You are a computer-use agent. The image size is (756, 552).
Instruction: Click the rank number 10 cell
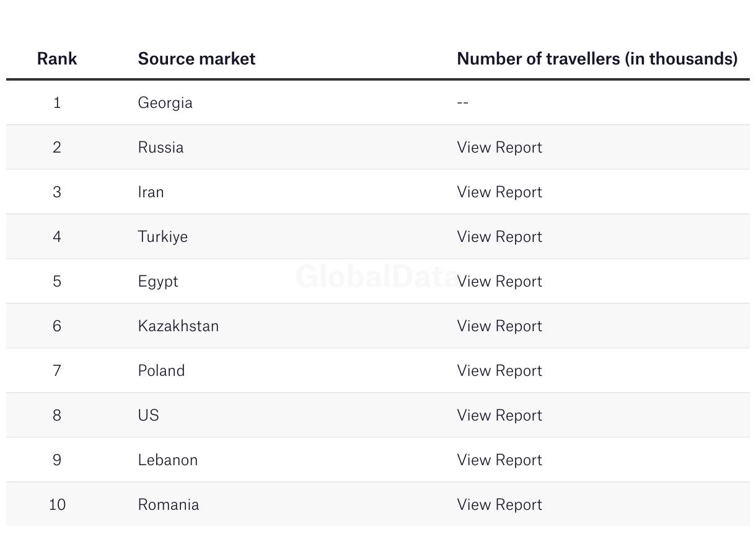click(x=57, y=504)
